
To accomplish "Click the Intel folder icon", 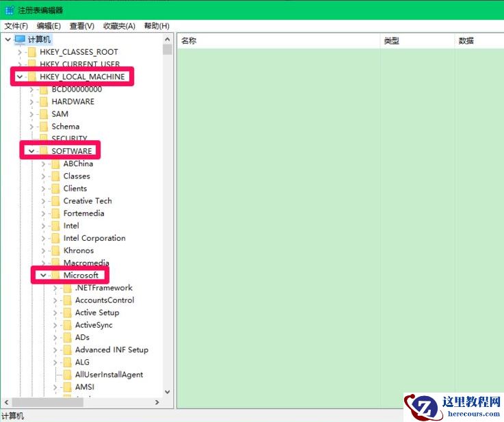I will (55, 226).
